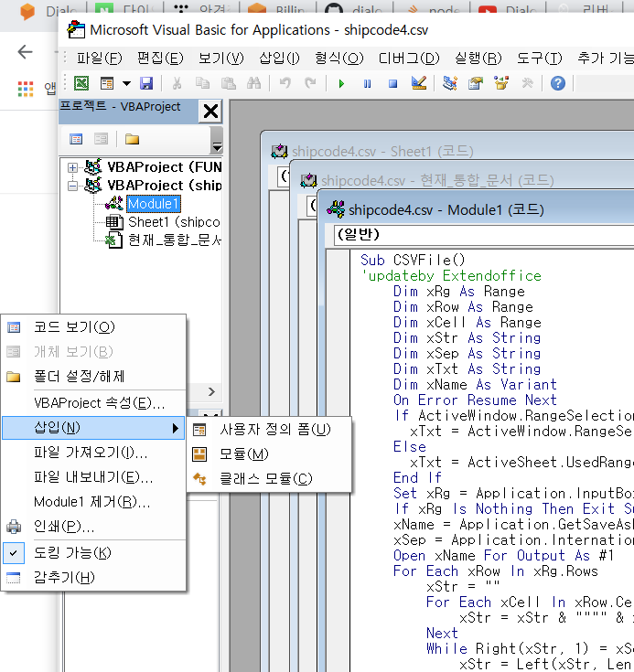The height and width of the screenshot is (672, 634).
Task: Click the Break pause icon
Action: pyautogui.click(x=367, y=83)
